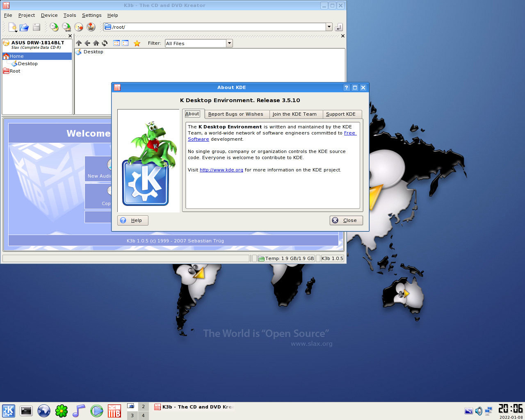This screenshot has width=525, height=420.
Task: Click the Help button in About KDE
Action: pyautogui.click(x=133, y=220)
